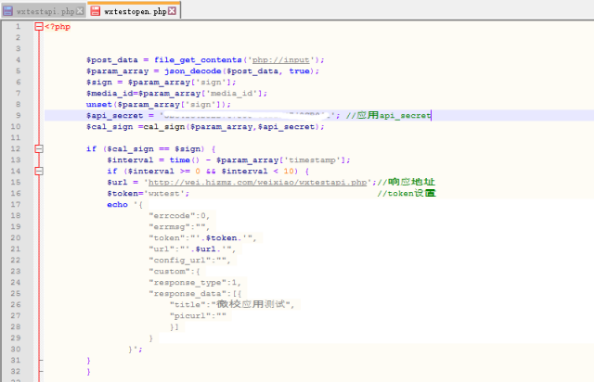Click the 微校应用测试 title string
This screenshot has width=595, height=383.
pos(250,304)
